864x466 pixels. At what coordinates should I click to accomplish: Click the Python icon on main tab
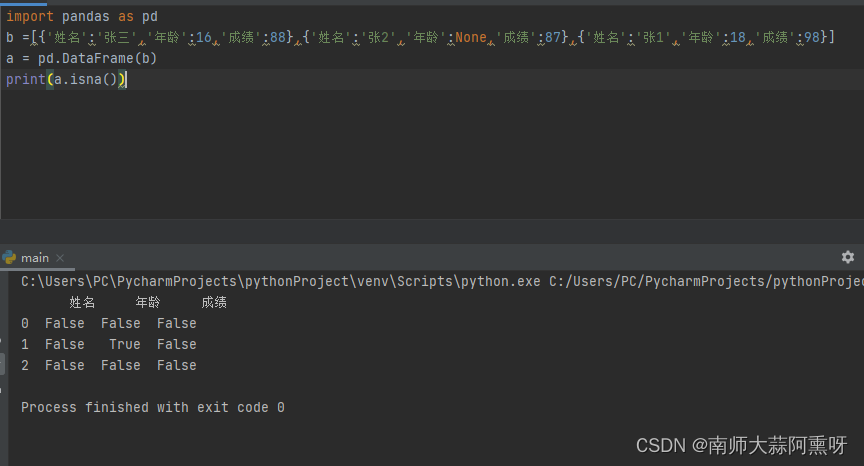(x=9, y=257)
